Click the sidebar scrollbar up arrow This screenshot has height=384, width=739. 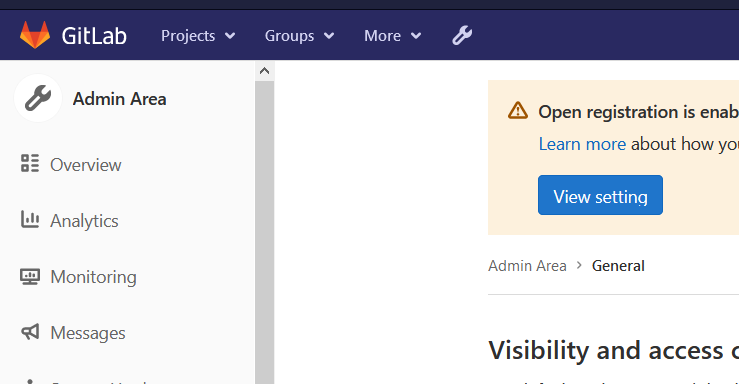coord(264,71)
